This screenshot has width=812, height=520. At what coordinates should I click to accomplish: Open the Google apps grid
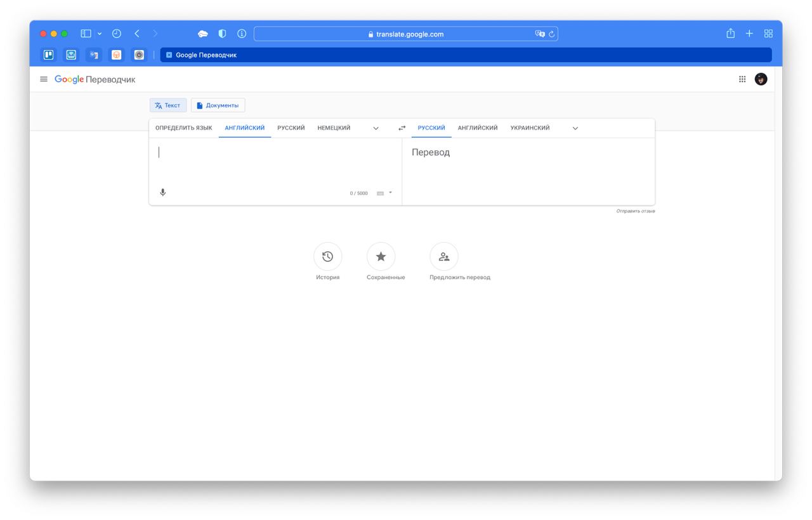pos(742,79)
